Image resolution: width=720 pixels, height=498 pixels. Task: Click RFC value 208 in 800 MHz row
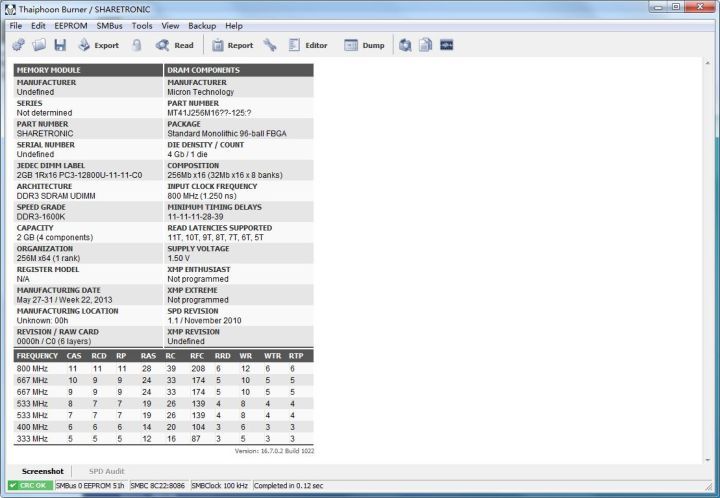pyautogui.click(x=198, y=369)
